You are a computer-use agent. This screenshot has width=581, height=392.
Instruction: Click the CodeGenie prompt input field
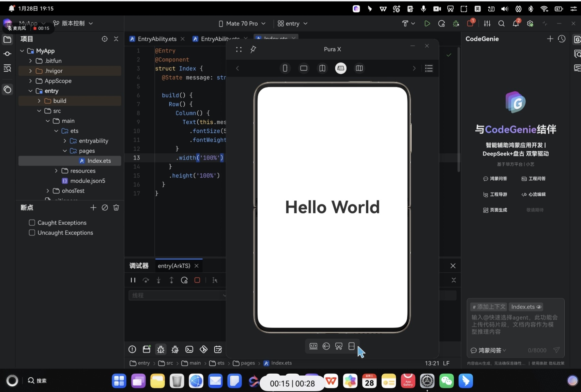[515, 325]
